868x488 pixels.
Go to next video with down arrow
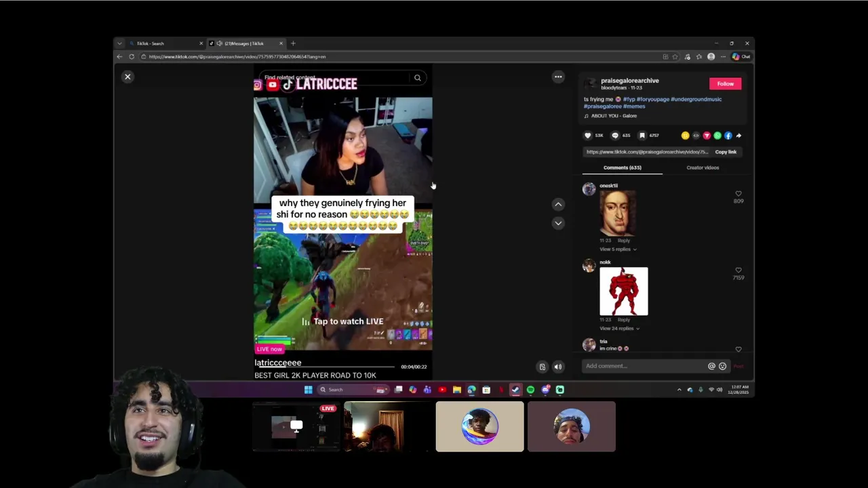[558, 222]
